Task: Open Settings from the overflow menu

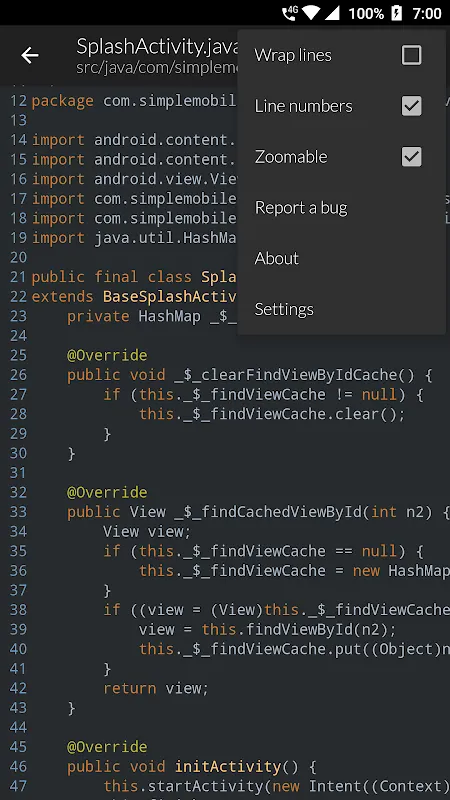Action: (x=341, y=309)
